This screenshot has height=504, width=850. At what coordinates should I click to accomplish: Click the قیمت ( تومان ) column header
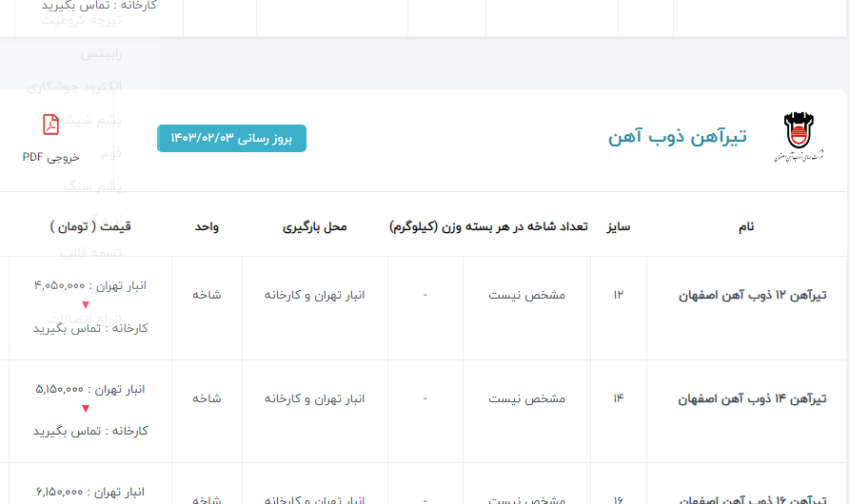(90, 227)
